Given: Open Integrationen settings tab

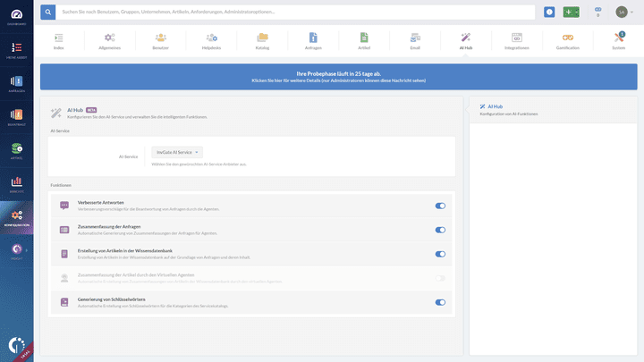Looking at the screenshot, I should 517,41.
